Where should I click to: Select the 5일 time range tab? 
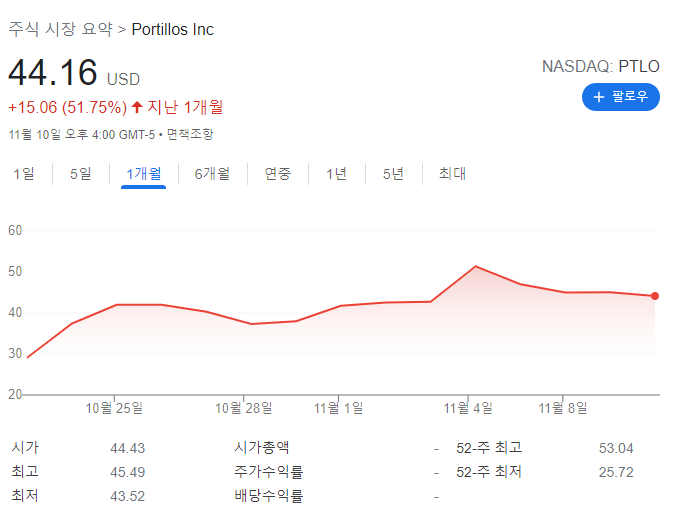[81, 173]
